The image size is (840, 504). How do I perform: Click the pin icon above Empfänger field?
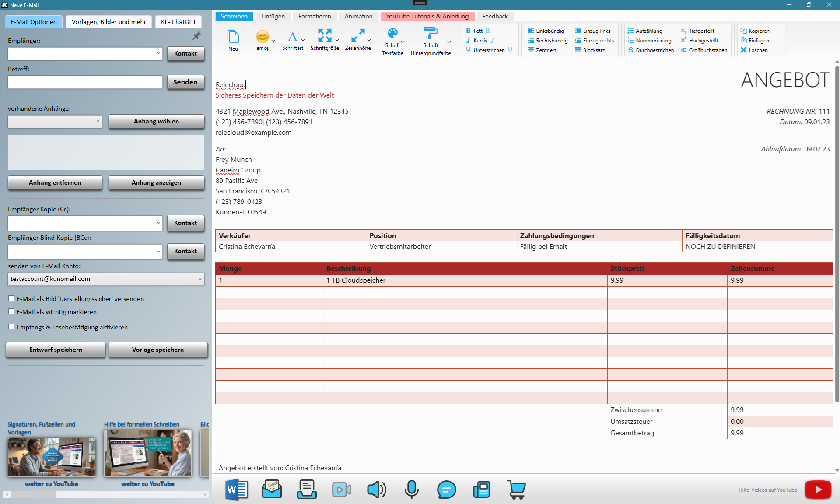[196, 36]
